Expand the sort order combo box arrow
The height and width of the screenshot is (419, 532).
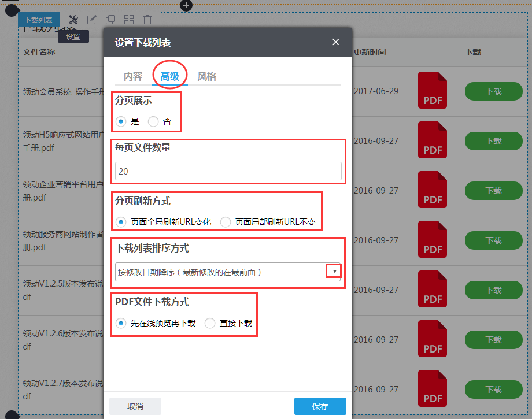(335, 271)
